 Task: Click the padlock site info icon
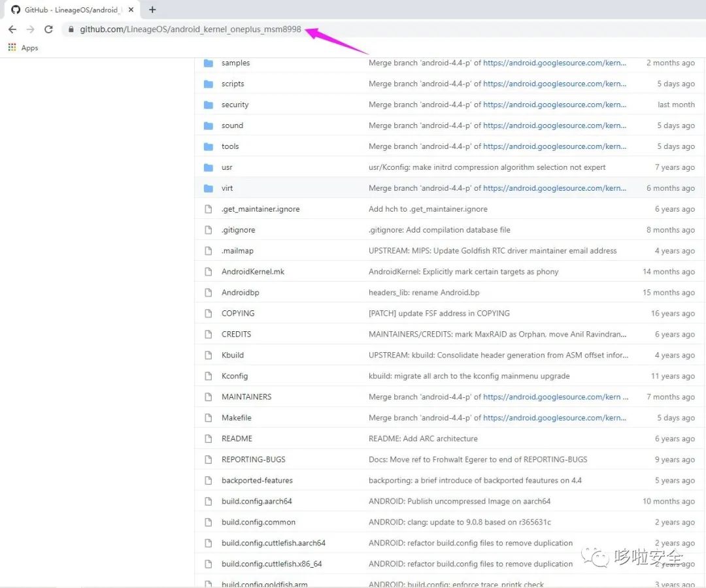pyautogui.click(x=71, y=29)
